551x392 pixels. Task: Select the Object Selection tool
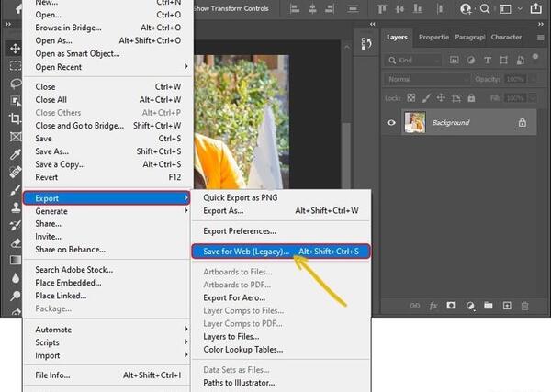pyautogui.click(x=16, y=101)
